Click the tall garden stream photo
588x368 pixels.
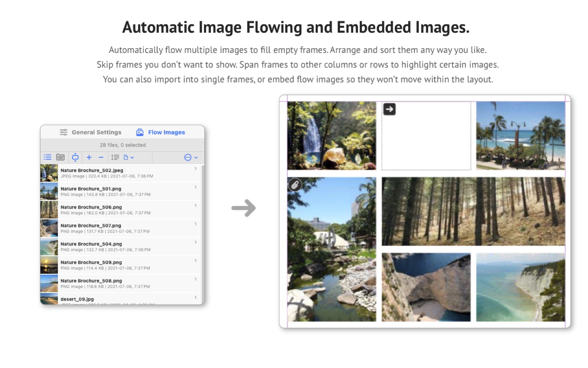[331, 250]
